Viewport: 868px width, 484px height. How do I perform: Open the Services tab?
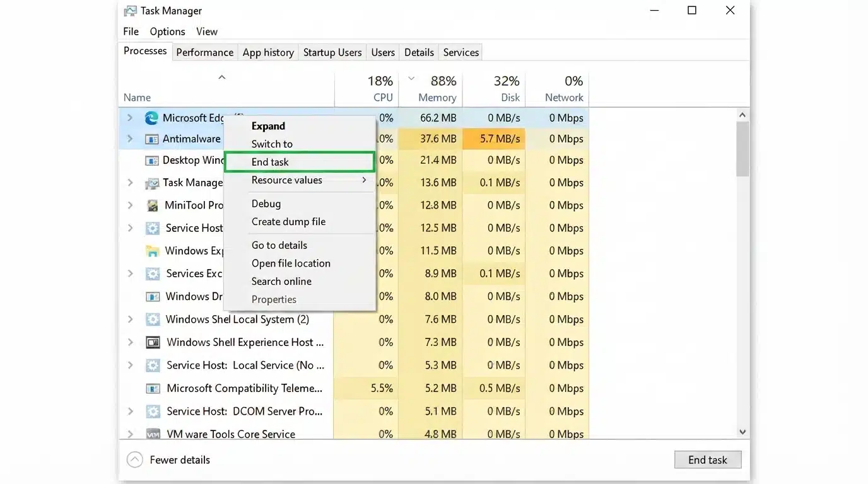[460, 52]
